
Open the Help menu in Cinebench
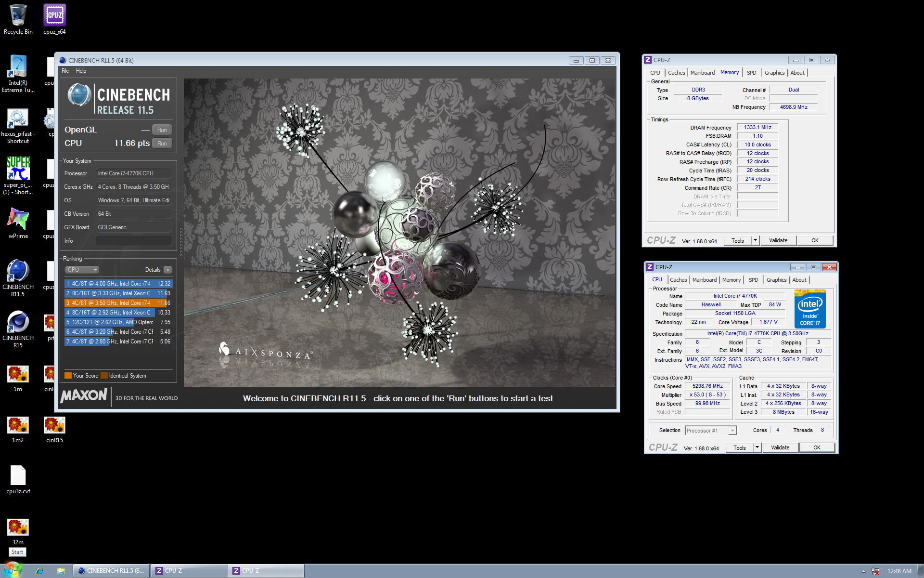click(x=81, y=71)
